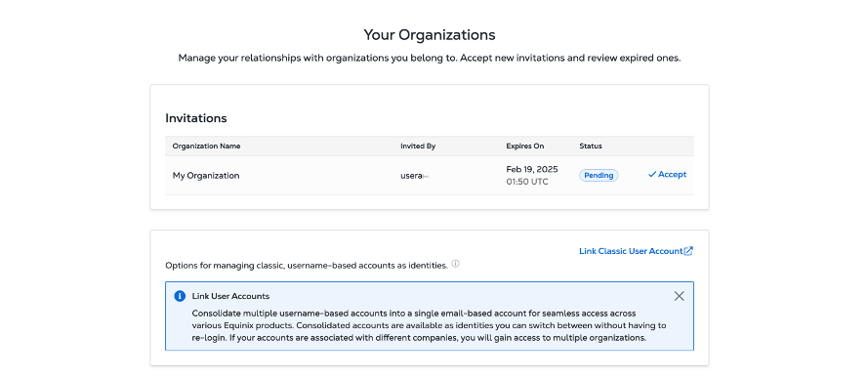Select the My Organization row name

206,176
